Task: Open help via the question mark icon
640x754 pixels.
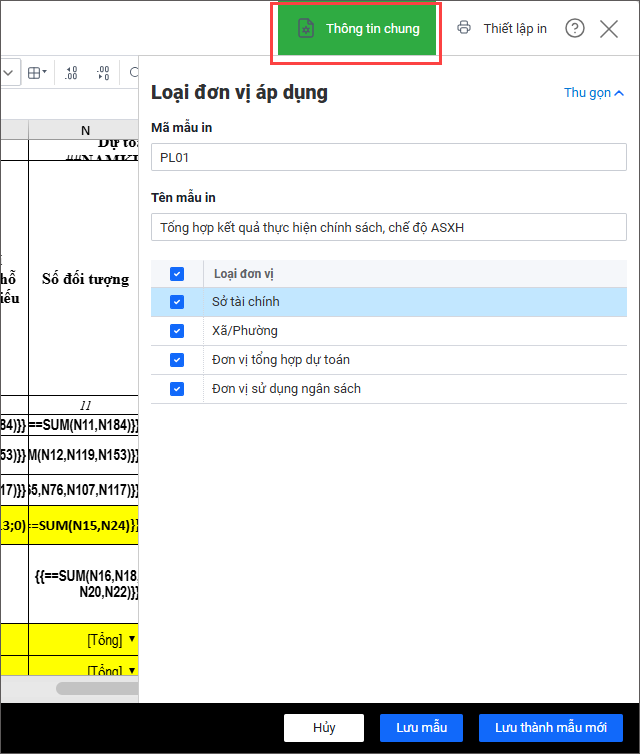Action: pos(575,28)
